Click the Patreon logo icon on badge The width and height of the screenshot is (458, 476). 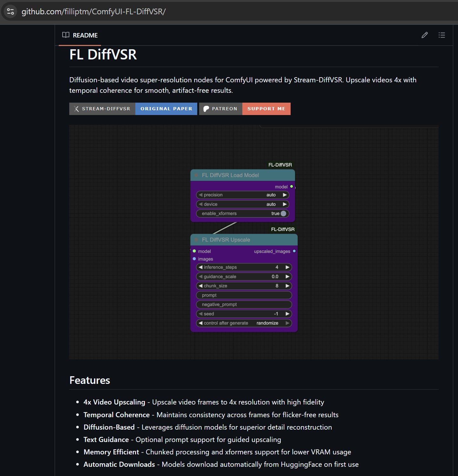coord(206,109)
